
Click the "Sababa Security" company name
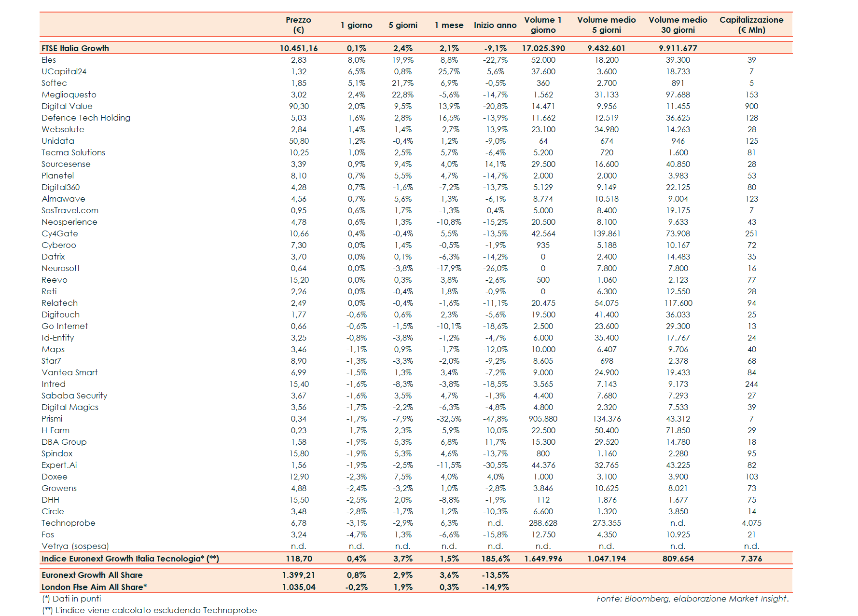pyautogui.click(x=74, y=396)
